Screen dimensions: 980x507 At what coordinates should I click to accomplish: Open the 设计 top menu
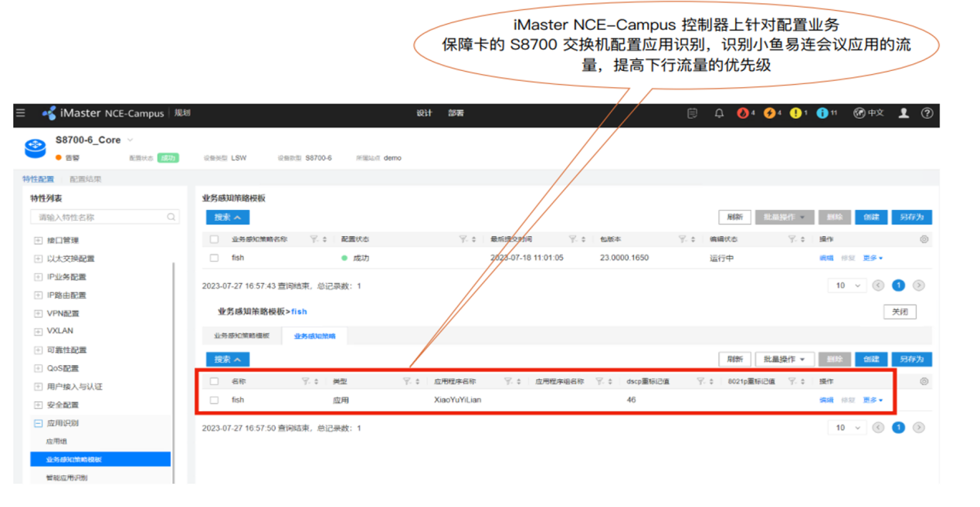click(424, 113)
